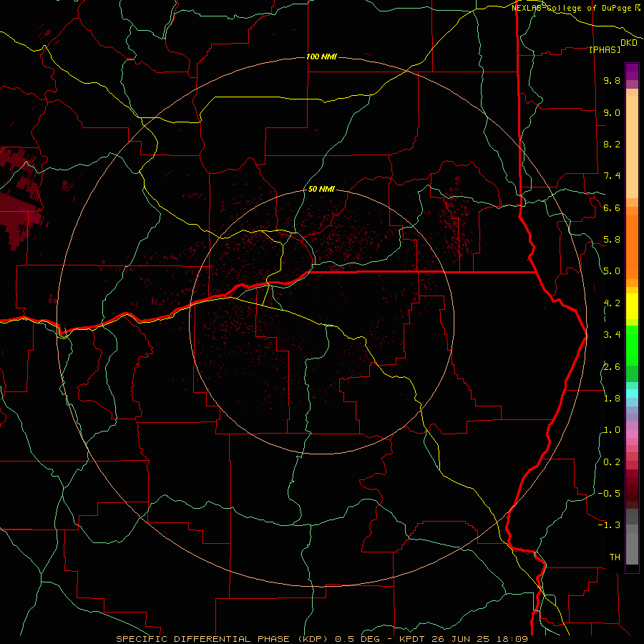Click the cyan color bar segment
This screenshot has width=644, height=644.
coord(632,393)
